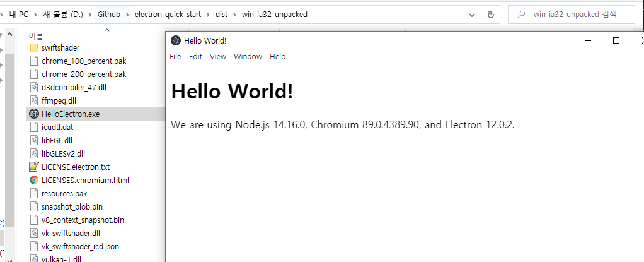The width and height of the screenshot is (644, 262).
Task: Refresh the Explorer folder view
Action: click(x=490, y=15)
